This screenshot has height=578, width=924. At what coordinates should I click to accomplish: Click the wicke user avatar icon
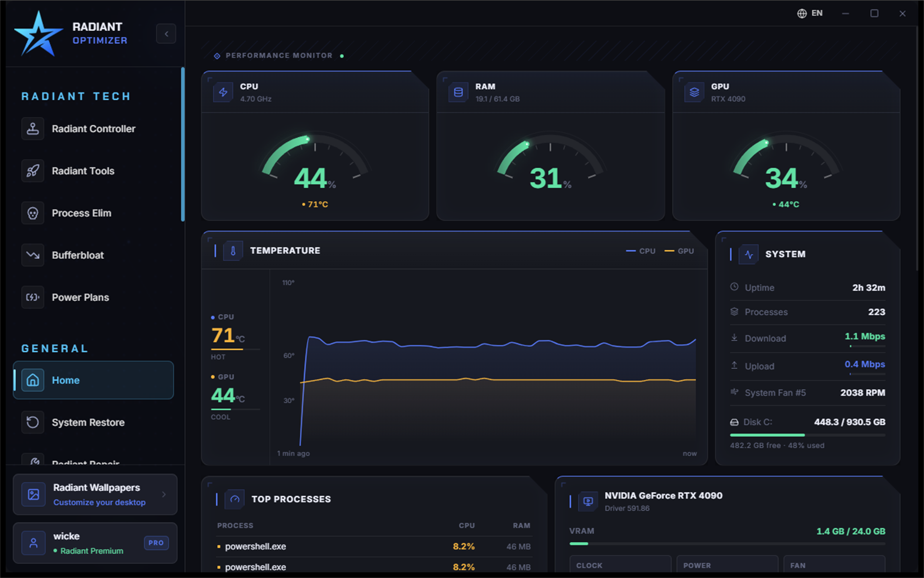[x=34, y=543]
